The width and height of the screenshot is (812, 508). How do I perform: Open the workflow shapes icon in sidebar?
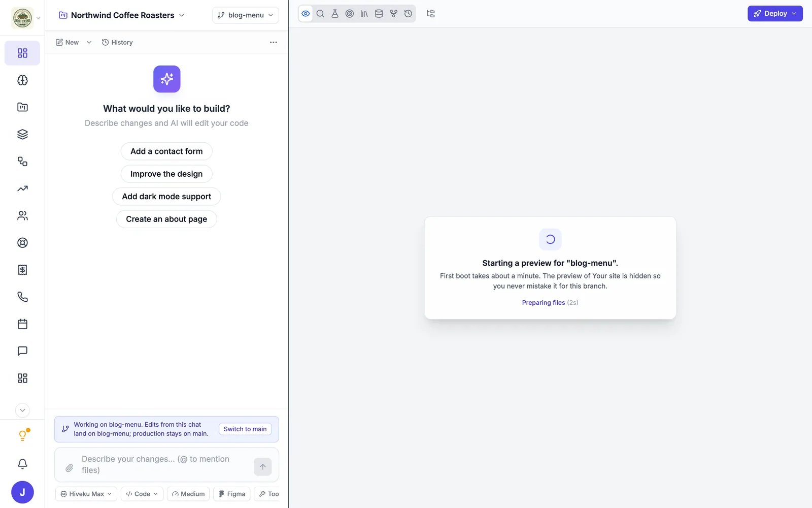[x=22, y=162]
